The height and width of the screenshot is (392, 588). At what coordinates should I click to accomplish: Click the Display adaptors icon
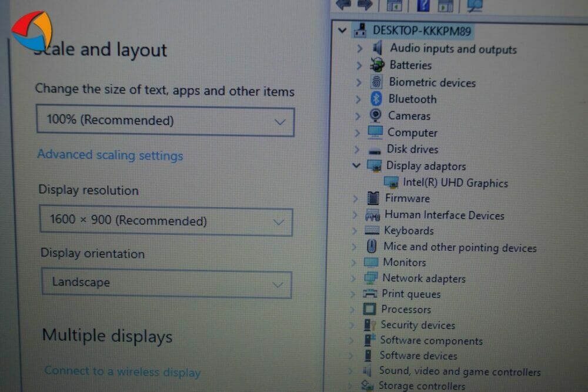374,165
